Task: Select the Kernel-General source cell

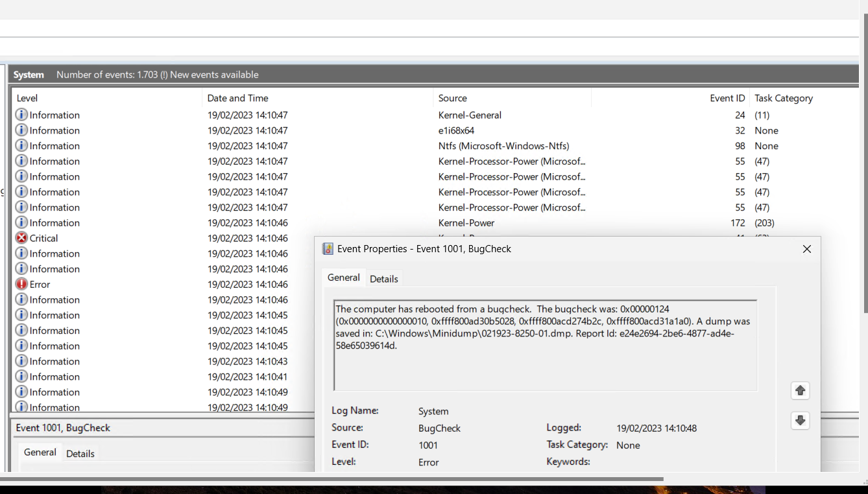Action: point(470,115)
